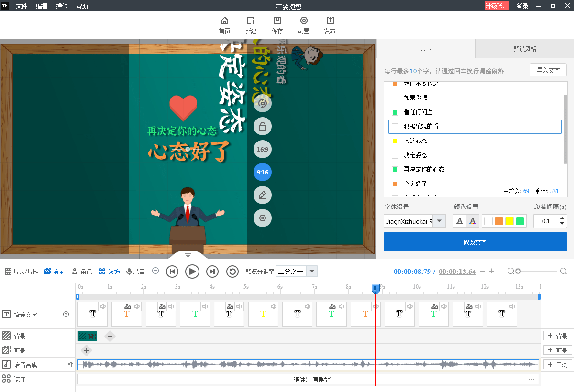Pick the orange color swatch
Viewport: 574px width, 392px height.
(x=499, y=221)
